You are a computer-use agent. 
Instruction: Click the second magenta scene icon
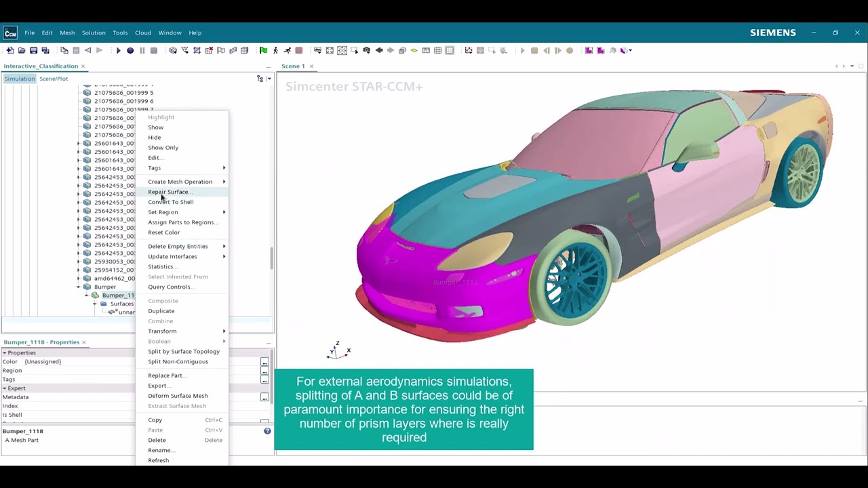click(601, 50)
